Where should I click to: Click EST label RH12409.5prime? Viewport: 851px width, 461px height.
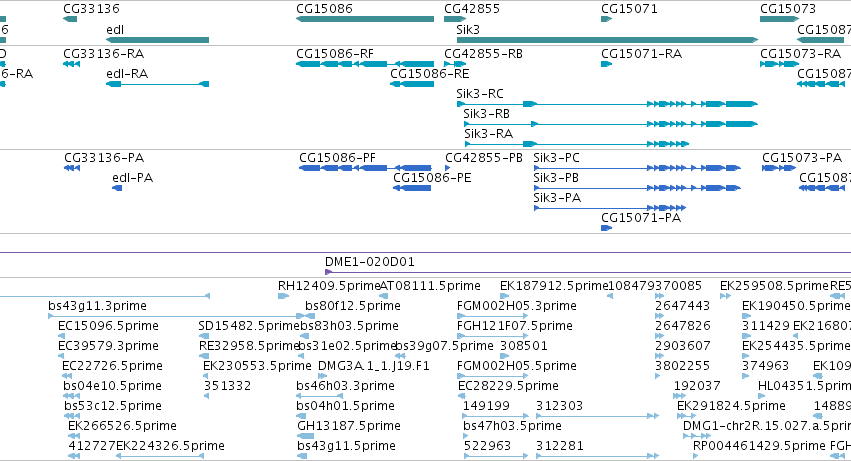329,286
